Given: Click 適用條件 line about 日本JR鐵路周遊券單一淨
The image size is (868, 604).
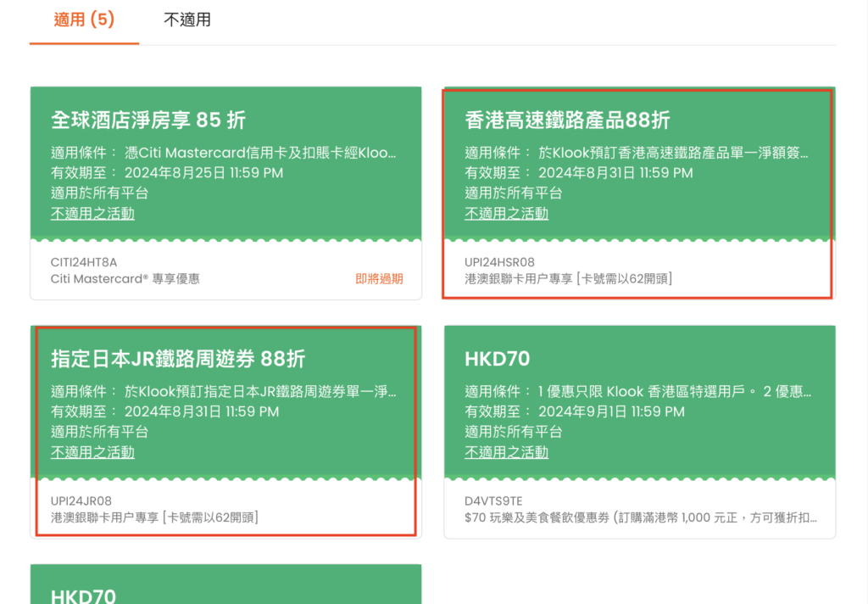Looking at the screenshot, I should (x=224, y=391).
